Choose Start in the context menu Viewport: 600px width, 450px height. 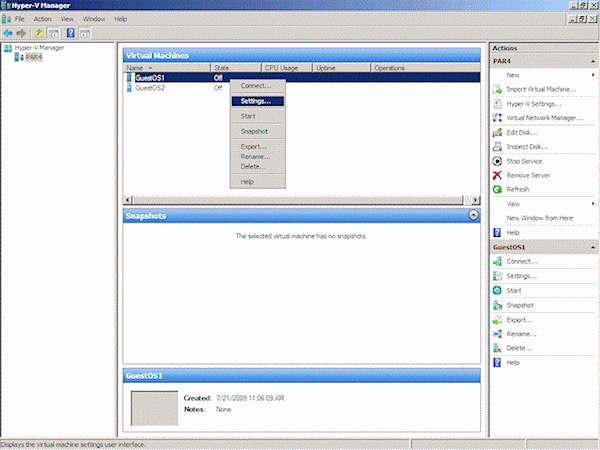258,116
